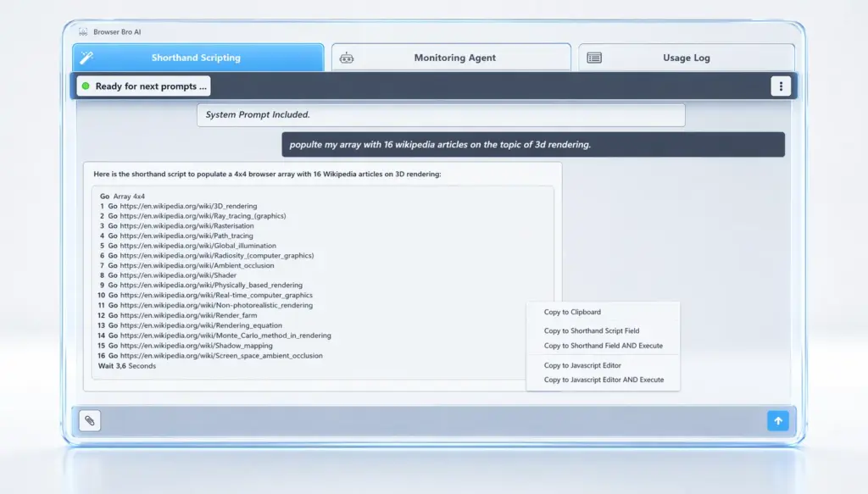Click the Ray_tracing_(graphics) Wikipedia script line
Viewport: 868px width, 494px height.
[203, 216]
